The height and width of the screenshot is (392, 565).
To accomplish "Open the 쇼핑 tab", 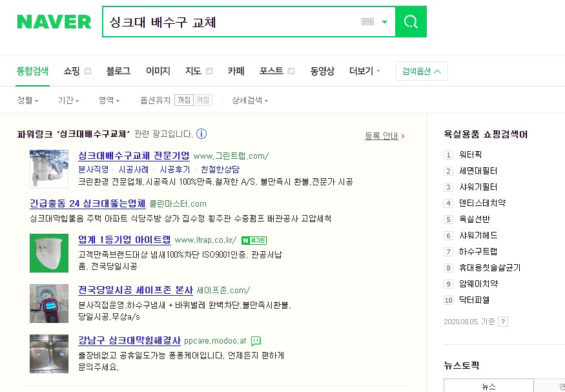I will pyautogui.click(x=72, y=71).
